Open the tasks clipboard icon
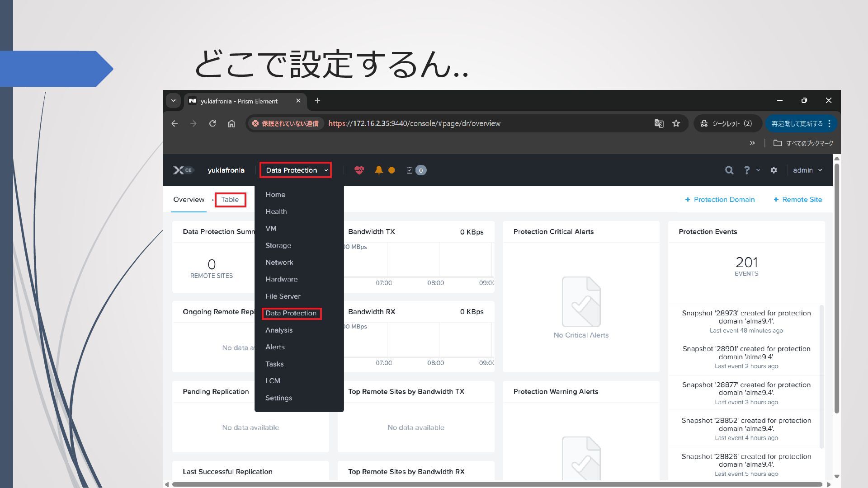The height and width of the screenshot is (488, 868). point(410,170)
